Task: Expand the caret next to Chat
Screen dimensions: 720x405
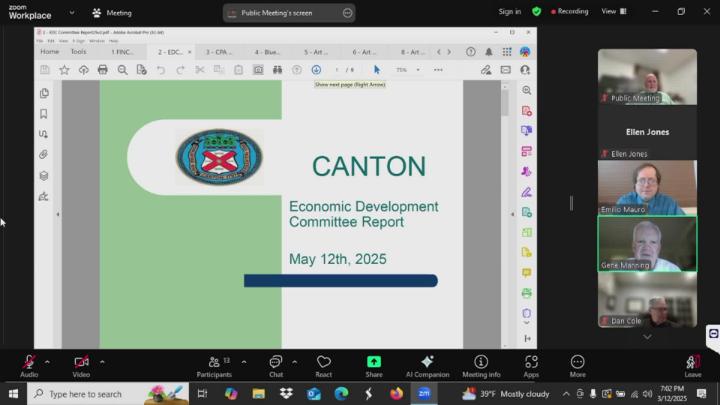Action: (294, 362)
